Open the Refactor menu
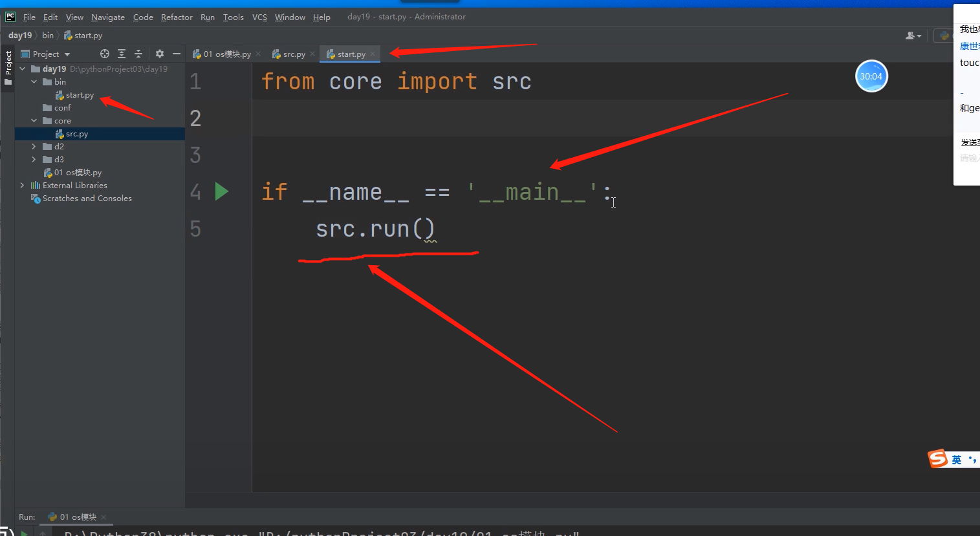 [x=177, y=17]
